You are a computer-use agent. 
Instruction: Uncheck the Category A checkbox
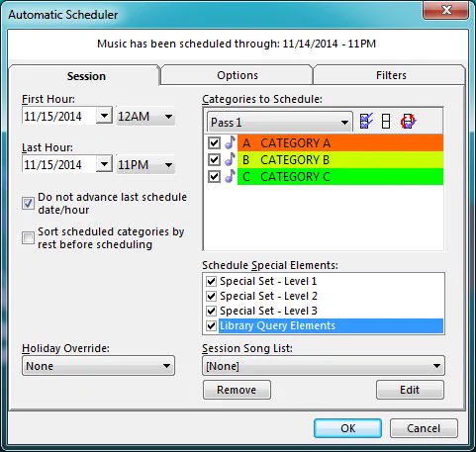(x=214, y=143)
